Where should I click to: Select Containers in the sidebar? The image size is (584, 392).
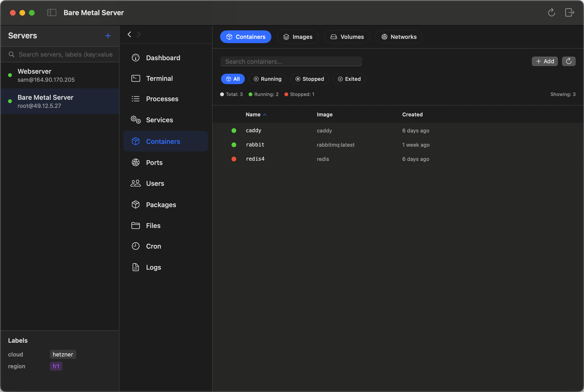point(166,141)
